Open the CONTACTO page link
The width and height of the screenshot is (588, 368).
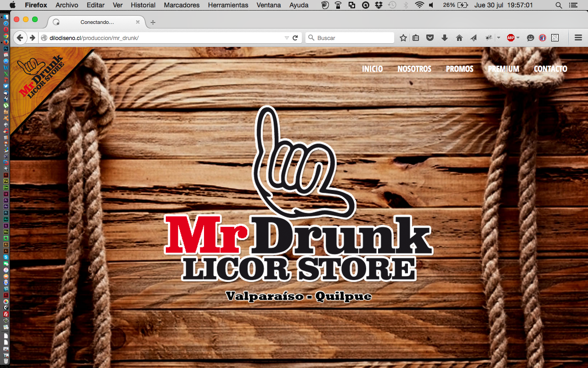pos(550,69)
